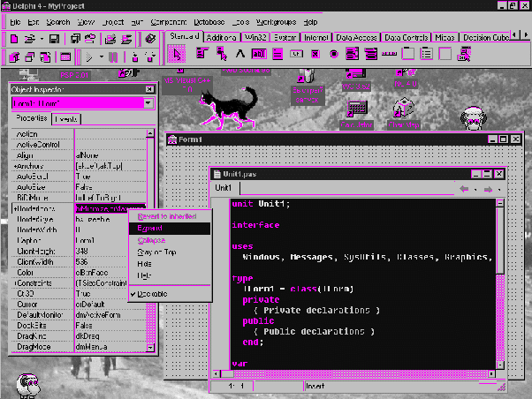Click the Open file toolbar icon
Image resolution: width=532 pixels, height=399 pixels.
click(30, 39)
